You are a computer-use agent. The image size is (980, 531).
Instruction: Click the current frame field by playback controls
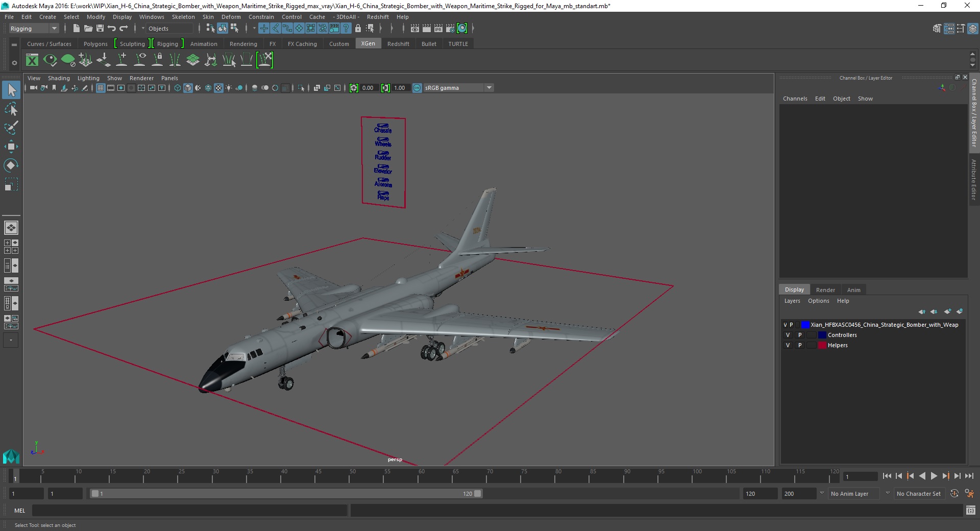pyautogui.click(x=860, y=476)
